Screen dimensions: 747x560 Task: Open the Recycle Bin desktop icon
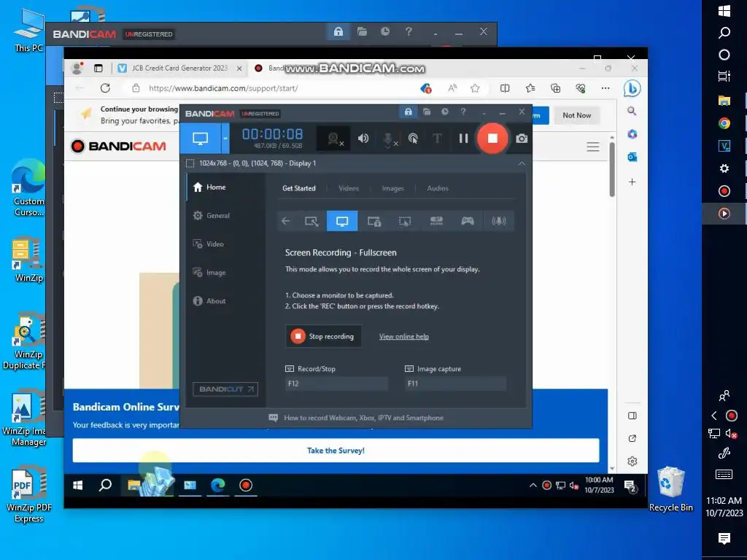(671, 489)
